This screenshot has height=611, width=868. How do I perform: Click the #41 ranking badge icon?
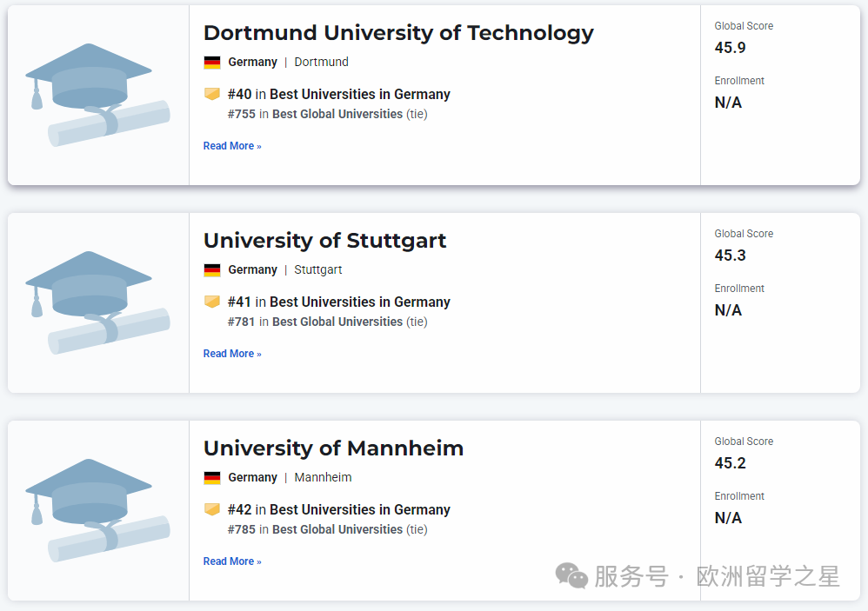tap(212, 302)
